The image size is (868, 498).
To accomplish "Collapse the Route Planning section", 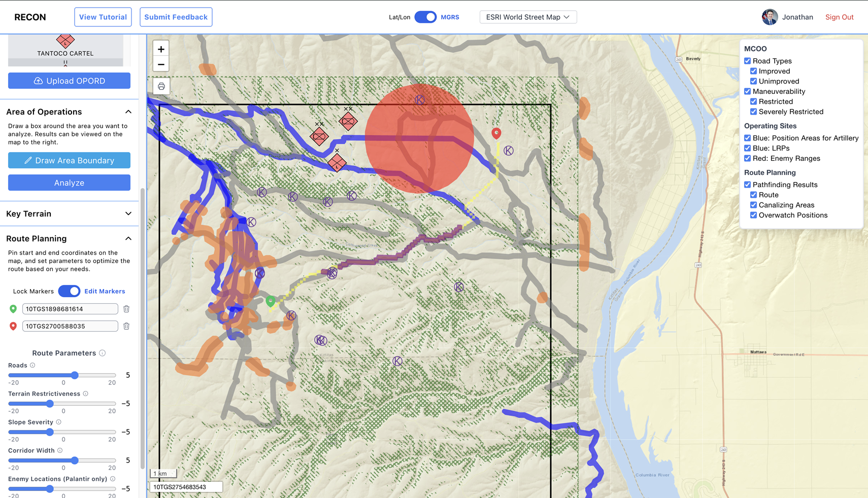I will (x=128, y=238).
